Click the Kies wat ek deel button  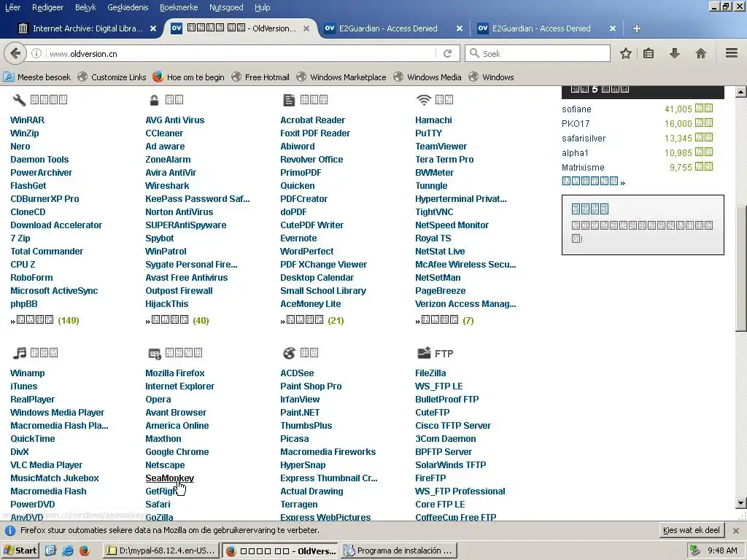click(692, 530)
